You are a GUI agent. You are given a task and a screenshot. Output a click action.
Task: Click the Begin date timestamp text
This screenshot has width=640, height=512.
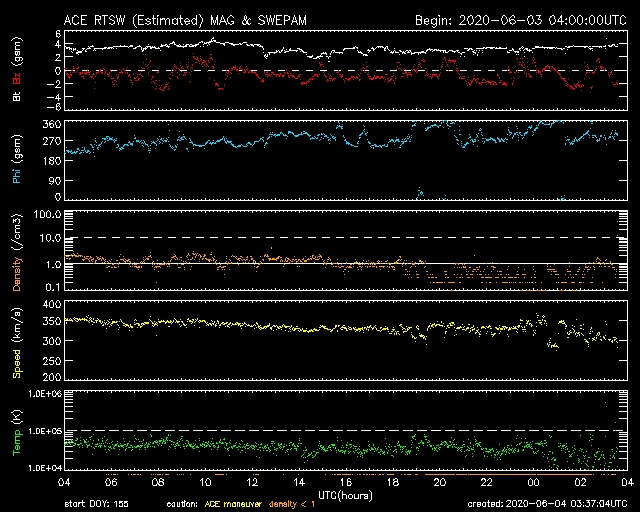[520, 19]
